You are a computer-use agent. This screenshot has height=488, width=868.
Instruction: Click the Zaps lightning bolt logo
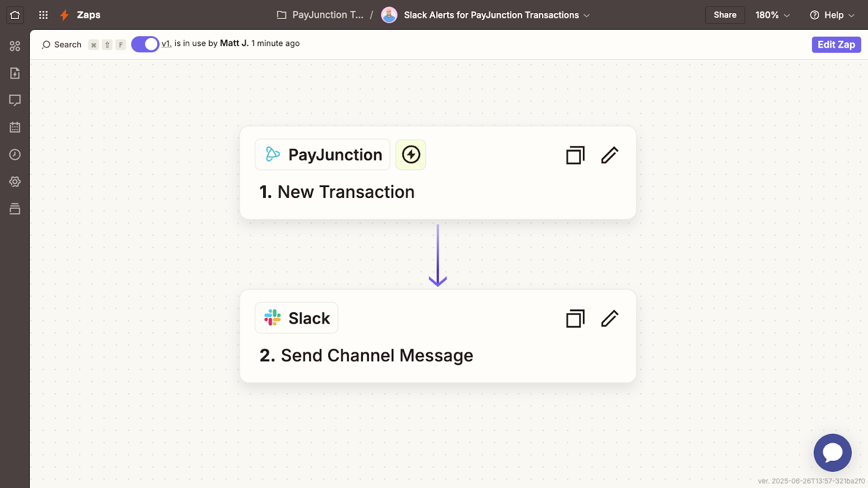click(65, 15)
